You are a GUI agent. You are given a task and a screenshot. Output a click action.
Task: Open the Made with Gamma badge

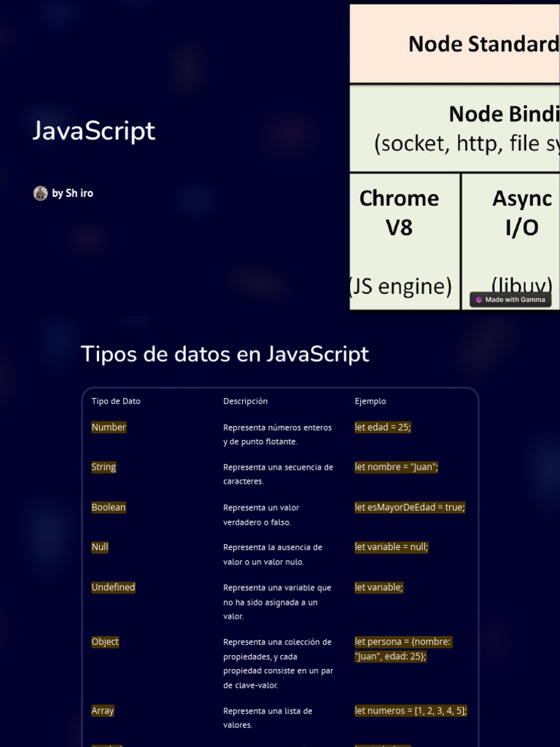click(511, 300)
